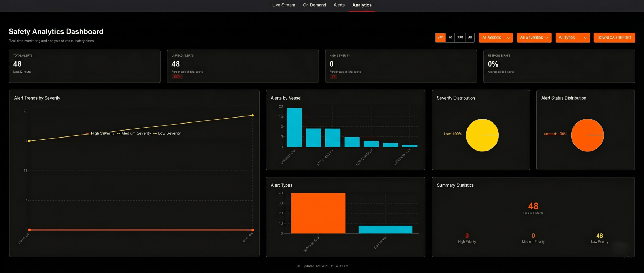The width and height of the screenshot is (644, 273).
Task: Click the Summary Statistics title
Action: pyautogui.click(x=455, y=185)
